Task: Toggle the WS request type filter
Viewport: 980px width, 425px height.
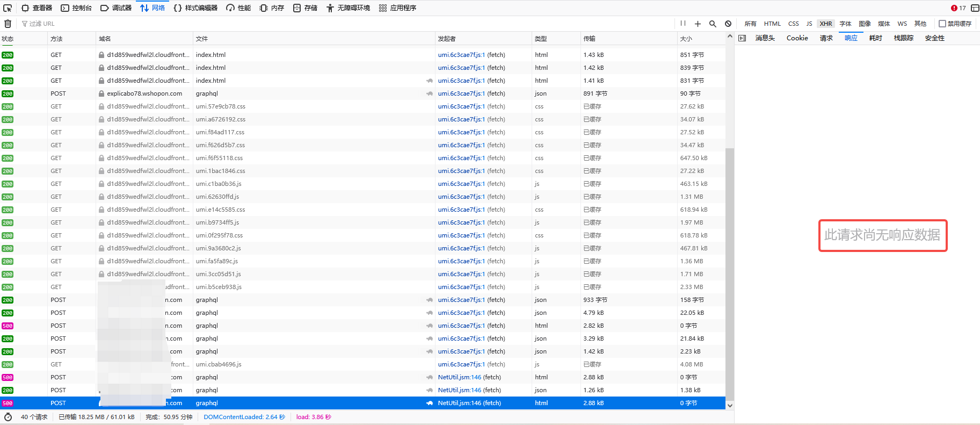Action: click(x=902, y=24)
